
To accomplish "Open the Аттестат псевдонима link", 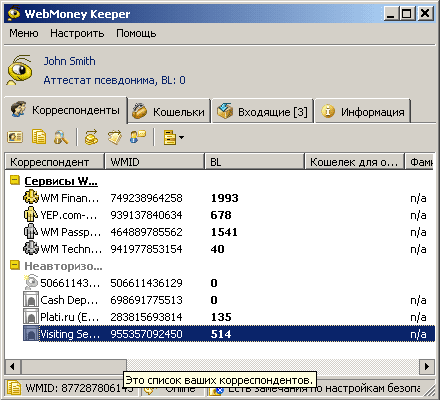I will click(x=114, y=80).
